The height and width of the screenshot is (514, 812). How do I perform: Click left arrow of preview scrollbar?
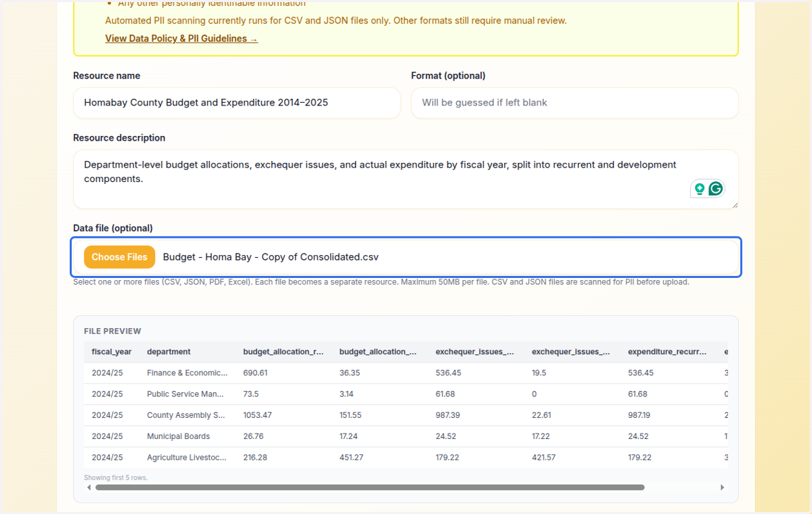click(89, 487)
